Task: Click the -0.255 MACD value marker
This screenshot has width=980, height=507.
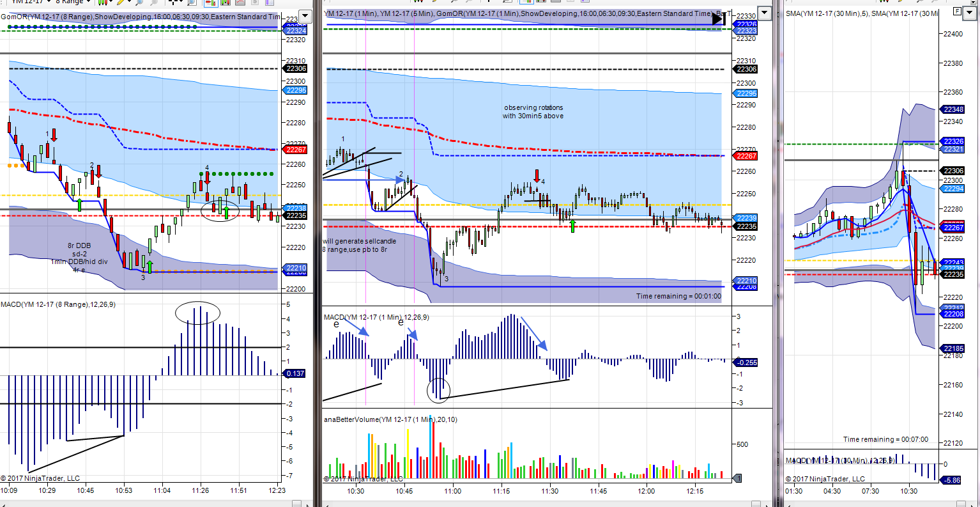Action: click(746, 363)
